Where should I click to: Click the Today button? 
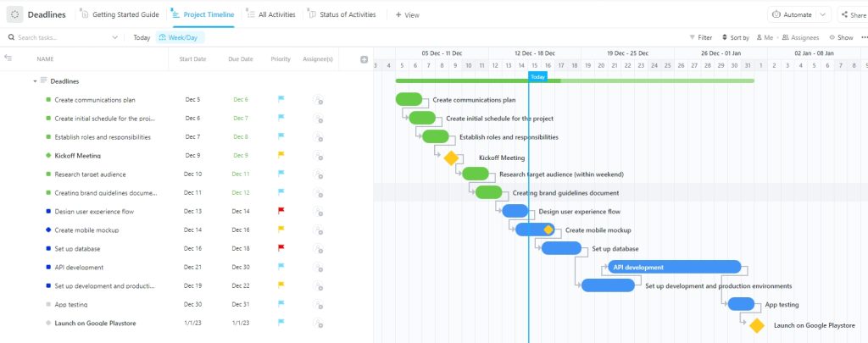pos(142,37)
